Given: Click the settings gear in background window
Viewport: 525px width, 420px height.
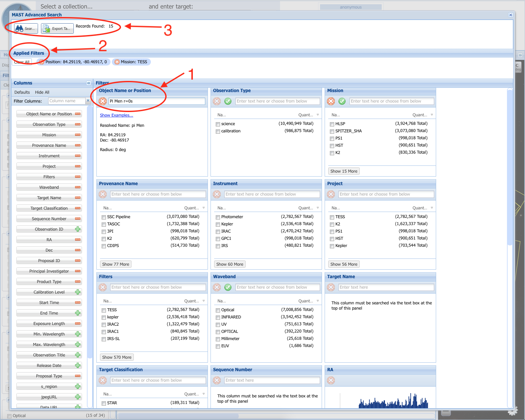Looking at the screenshot, I should [513, 411].
